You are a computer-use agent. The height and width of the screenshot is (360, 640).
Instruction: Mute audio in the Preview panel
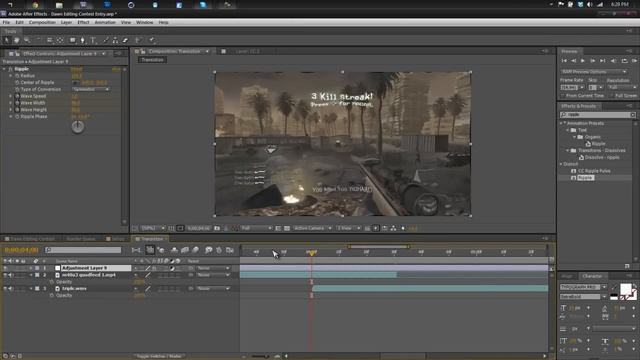point(613,61)
